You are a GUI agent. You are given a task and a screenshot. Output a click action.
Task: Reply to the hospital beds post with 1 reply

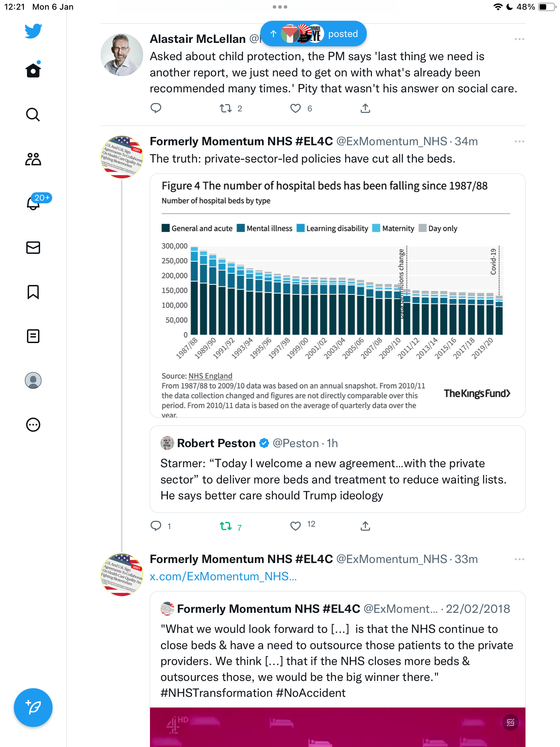156,526
